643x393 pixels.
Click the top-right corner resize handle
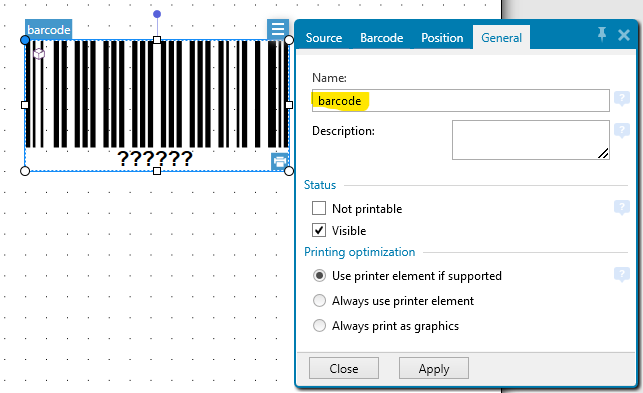coord(289,40)
